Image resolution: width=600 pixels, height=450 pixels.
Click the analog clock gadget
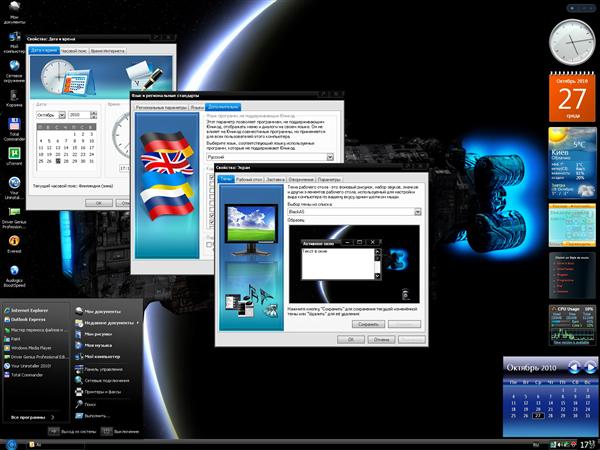572,42
